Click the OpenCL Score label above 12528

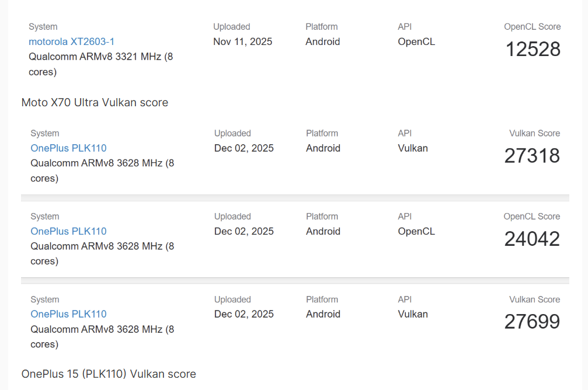532,27
